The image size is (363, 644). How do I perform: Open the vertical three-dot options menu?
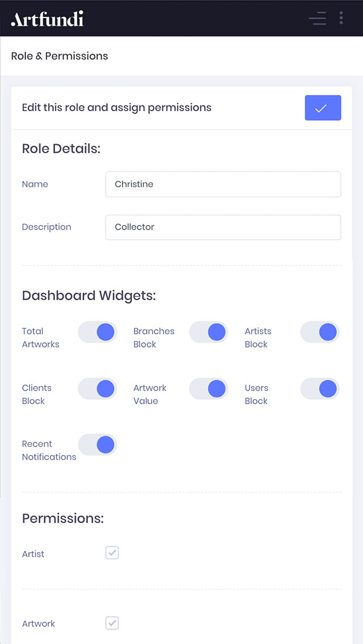point(341,18)
